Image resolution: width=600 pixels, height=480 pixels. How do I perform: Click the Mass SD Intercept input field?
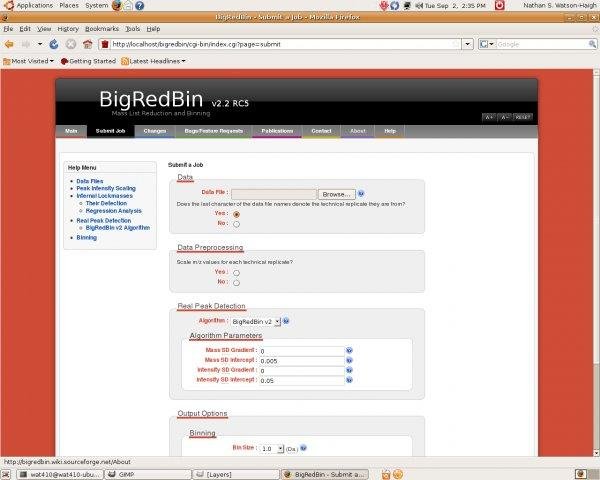(x=302, y=361)
